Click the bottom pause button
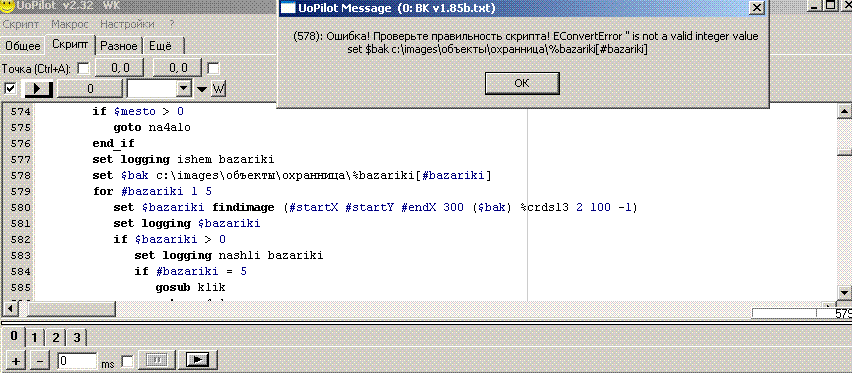 pyautogui.click(x=157, y=360)
